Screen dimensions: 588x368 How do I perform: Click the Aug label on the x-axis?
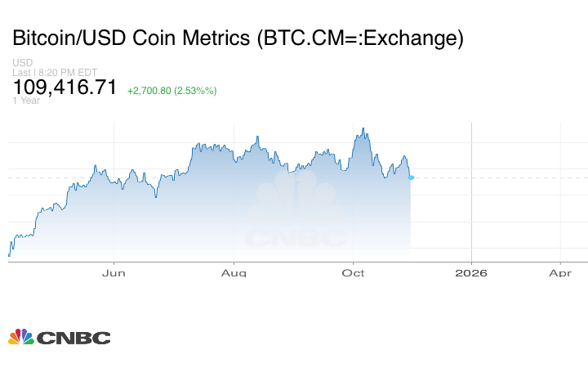[x=234, y=272]
